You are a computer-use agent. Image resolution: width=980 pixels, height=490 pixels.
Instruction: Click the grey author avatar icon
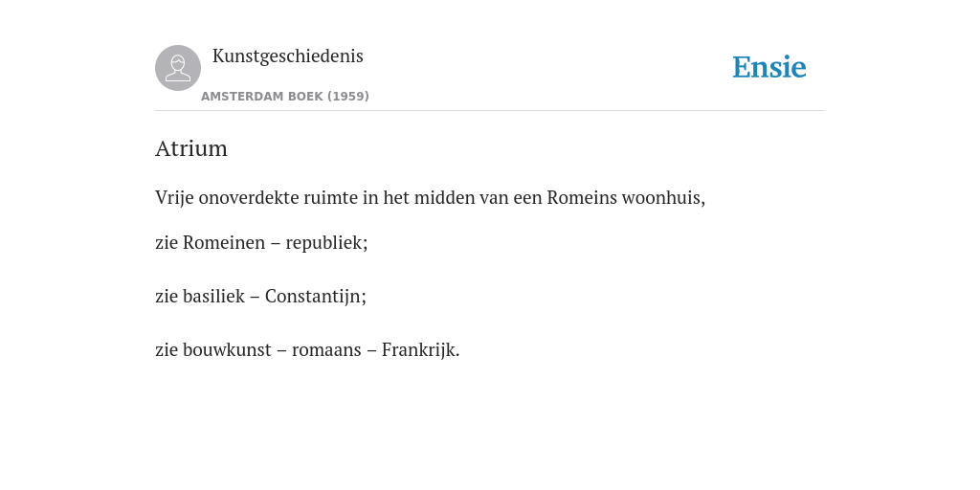(178, 68)
